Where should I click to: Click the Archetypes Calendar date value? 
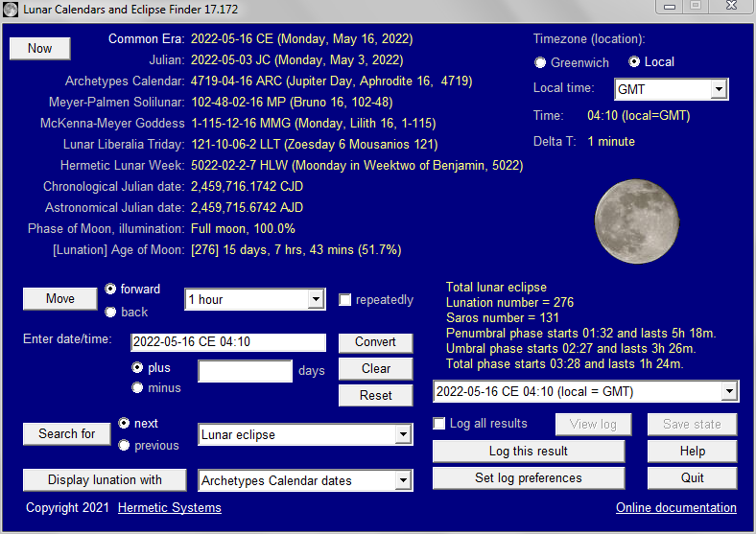click(x=331, y=81)
